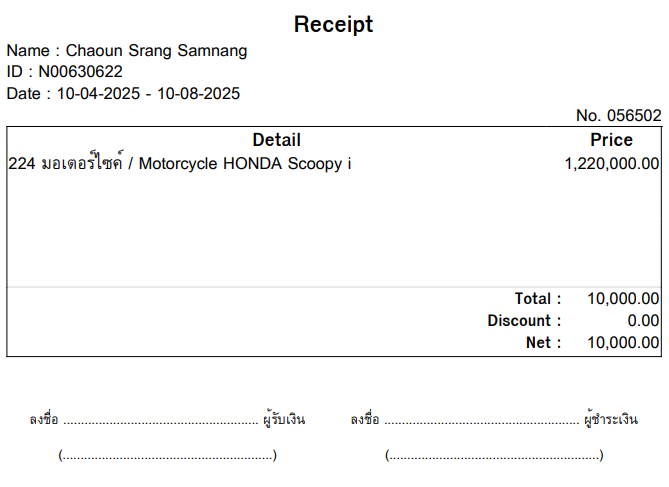Screen dimensions: 669x487
Task: Click the Detail column header
Action: pyautogui.click(x=276, y=140)
